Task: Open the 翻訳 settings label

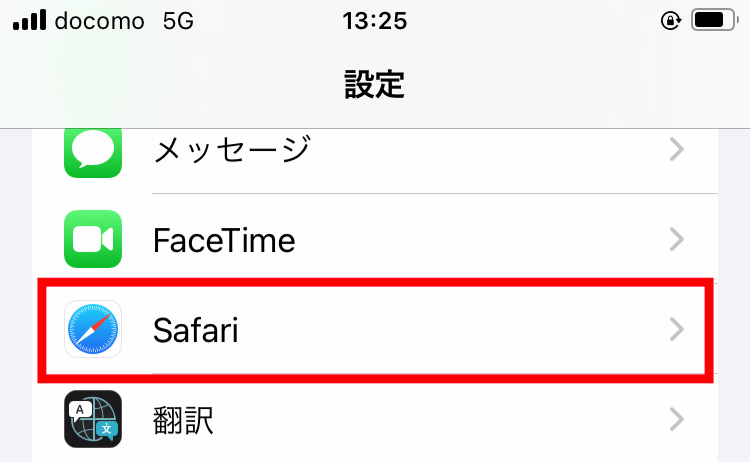Action: [183, 418]
